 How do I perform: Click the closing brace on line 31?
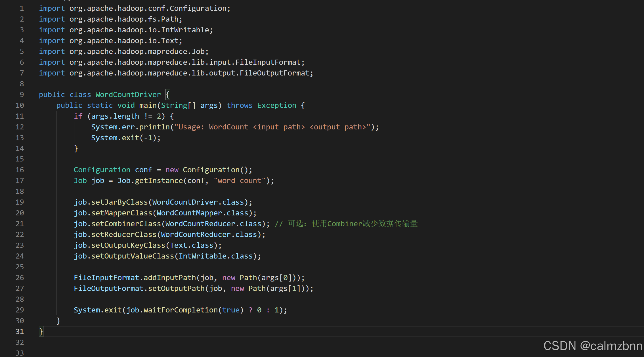tap(41, 331)
